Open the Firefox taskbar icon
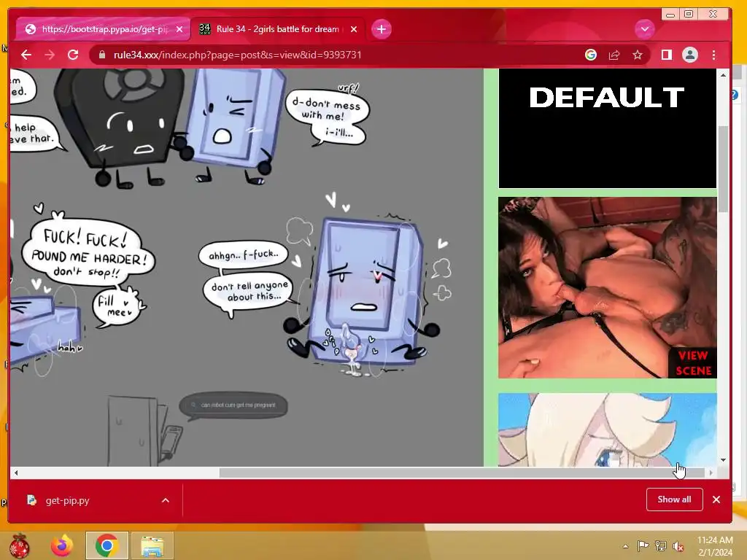This screenshot has width=747, height=560. pos(62,545)
